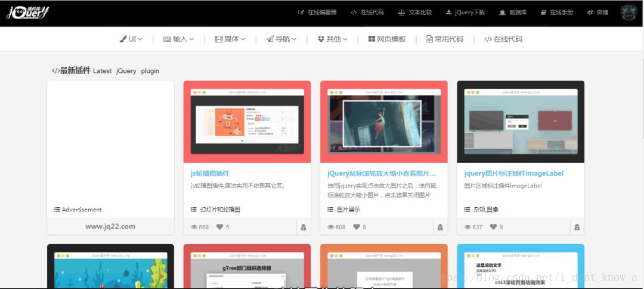Expand the UI dropdown menu
644x289 pixels.
click(x=131, y=39)
